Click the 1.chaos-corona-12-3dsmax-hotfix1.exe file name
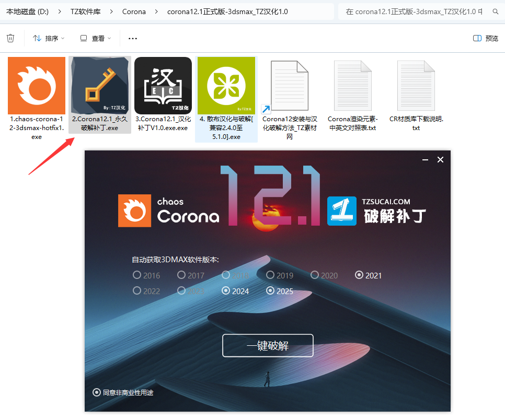 tap(37, 128)
